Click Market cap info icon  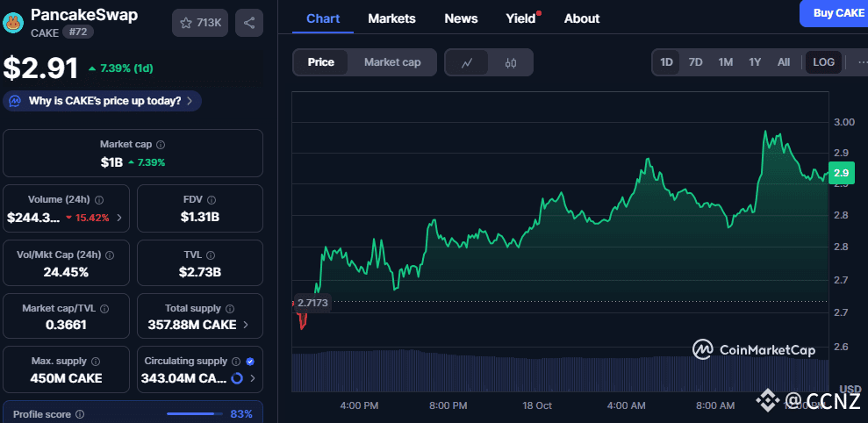click(161, 145)
